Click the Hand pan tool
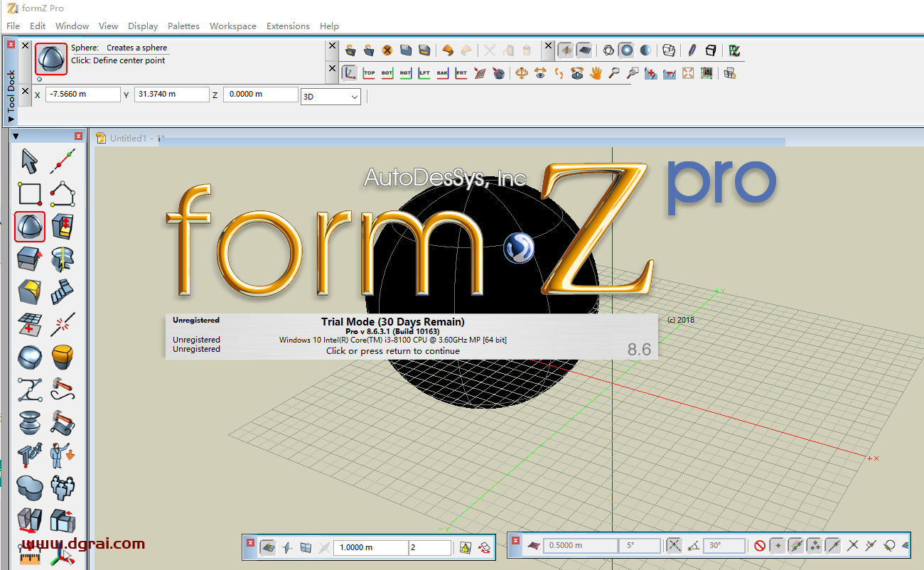The height and width of the screenshot is (570, 924). click(596, 72)
